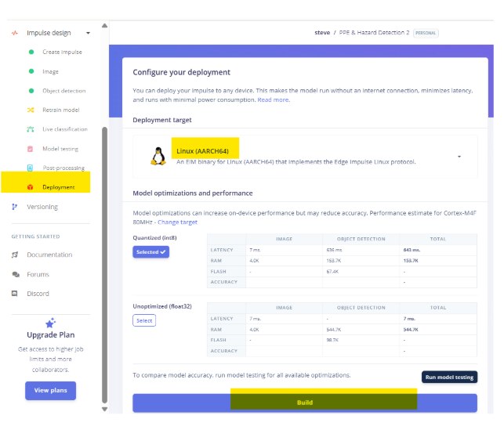
Task: Click the Change target link
Action: 177,222
